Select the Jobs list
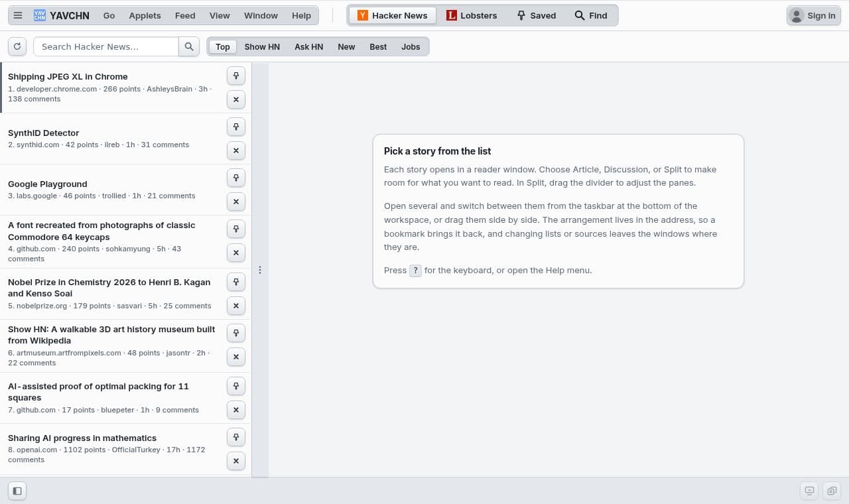 point(411,46)
